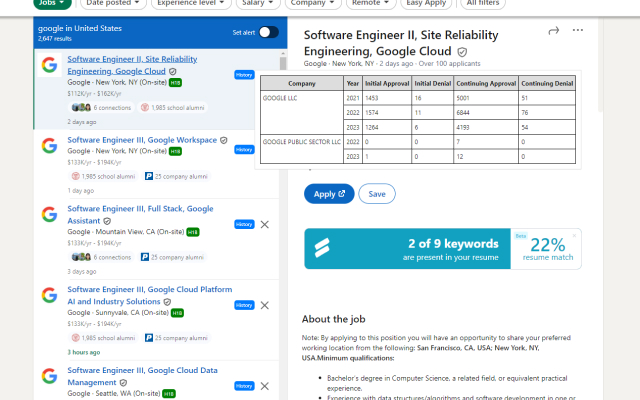Click History badge on Full Stack job
The height and width of the screenshot is (400, 640).
tap(244, 224)
